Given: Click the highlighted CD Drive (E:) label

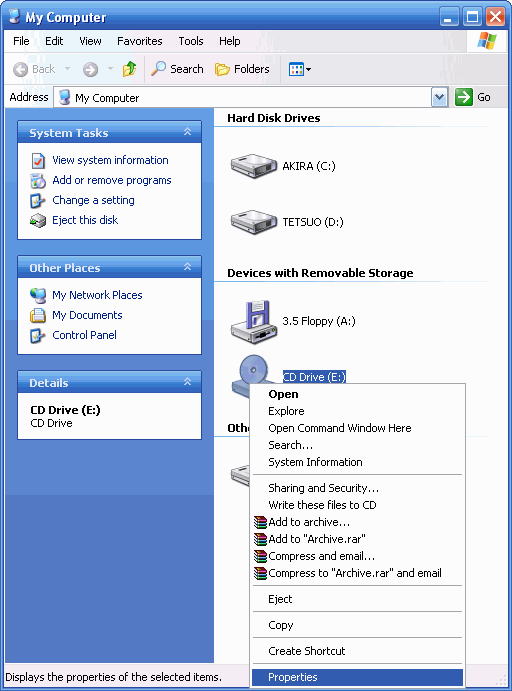Looking at the screenshot, I should click(x=314, y=377).
